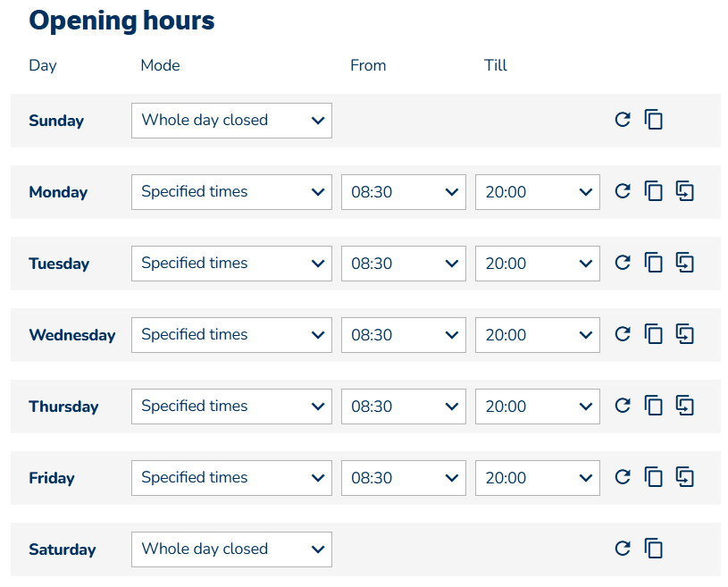Click Friday's reset icon

[x=623, y=477]
